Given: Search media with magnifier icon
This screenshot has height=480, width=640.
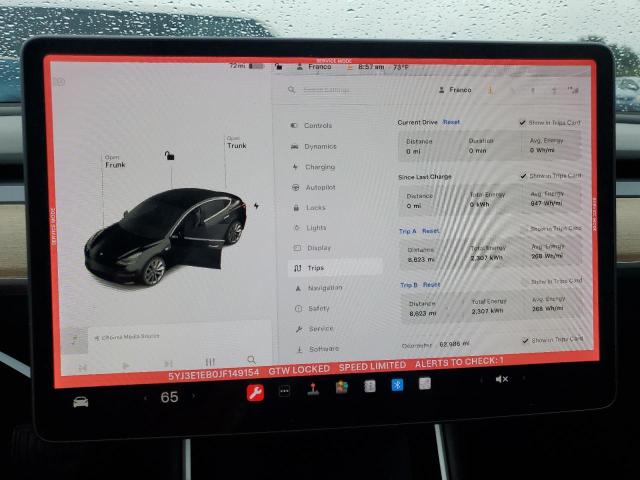Looking at the screenshot, I should (x=251, y=360).
